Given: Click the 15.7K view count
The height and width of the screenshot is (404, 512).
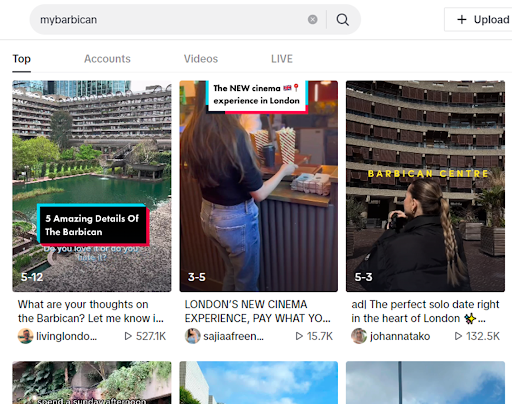Looking at the screenshot, I should click(x=320, y=336).
